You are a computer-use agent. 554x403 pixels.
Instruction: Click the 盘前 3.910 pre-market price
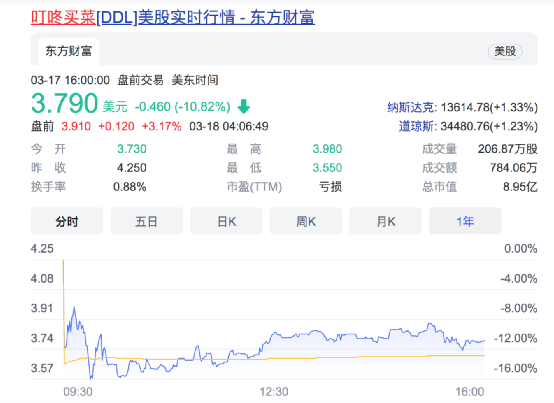[x=76, y=126]
